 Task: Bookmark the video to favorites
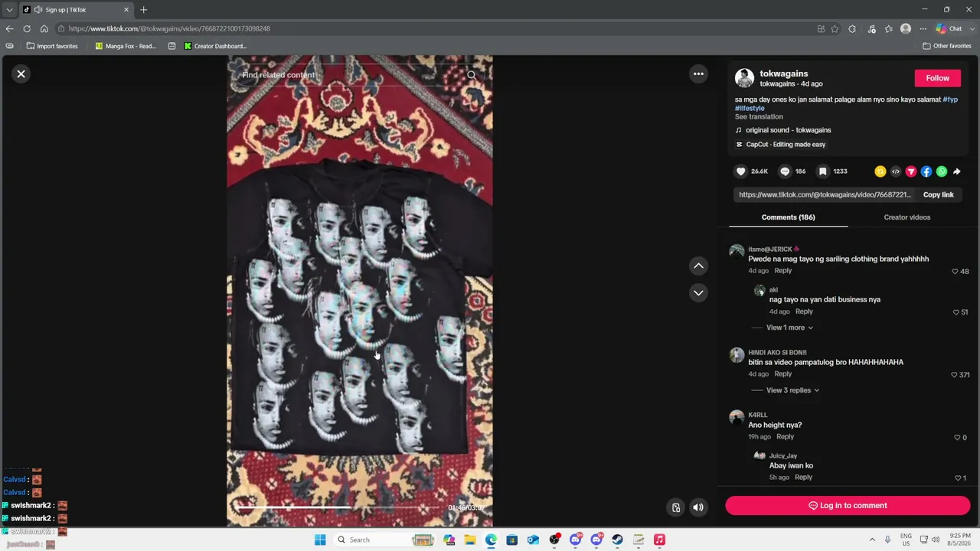click(822, 171)
